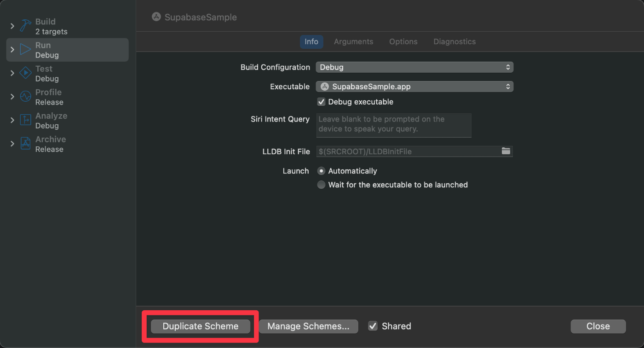Click the app icon inside Executable popup
This screenshot has height=348, width=644.
coord(325,87)
